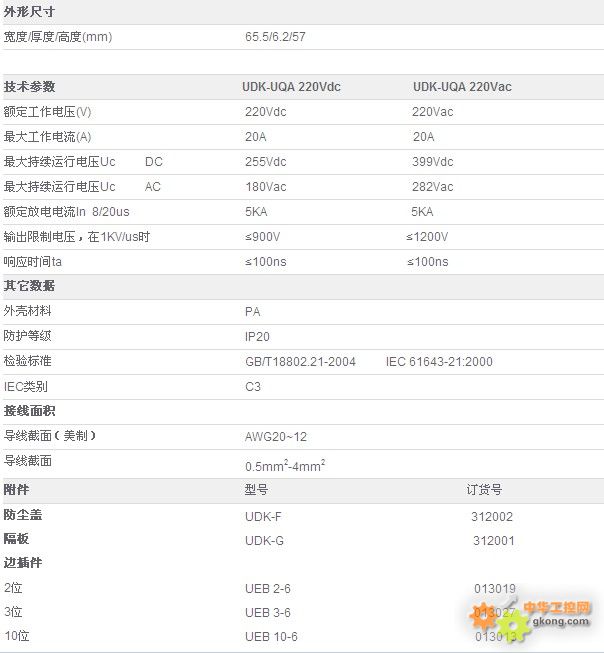Select the AWG20~12 wire gauge value
The height and width of the screenshot is (653, 604).
276,437
